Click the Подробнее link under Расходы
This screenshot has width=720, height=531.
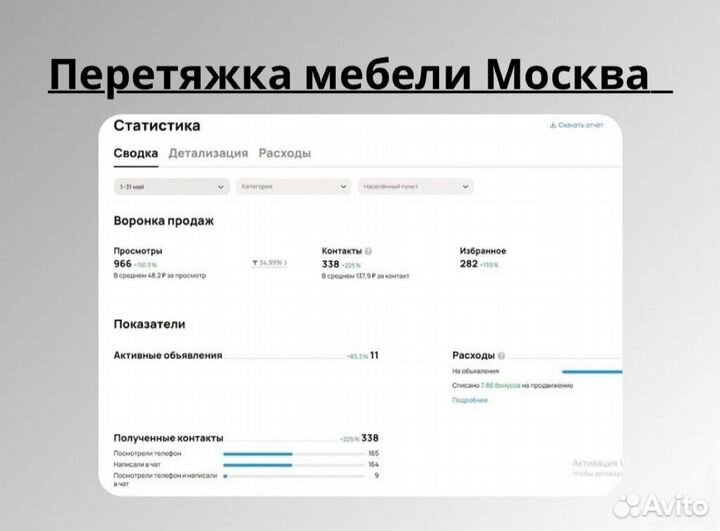(470, 400)
